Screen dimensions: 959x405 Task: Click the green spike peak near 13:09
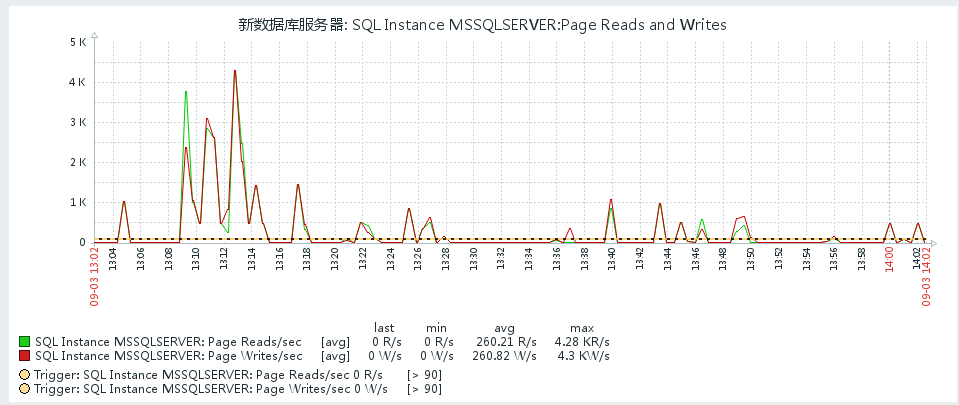[186, 92]
